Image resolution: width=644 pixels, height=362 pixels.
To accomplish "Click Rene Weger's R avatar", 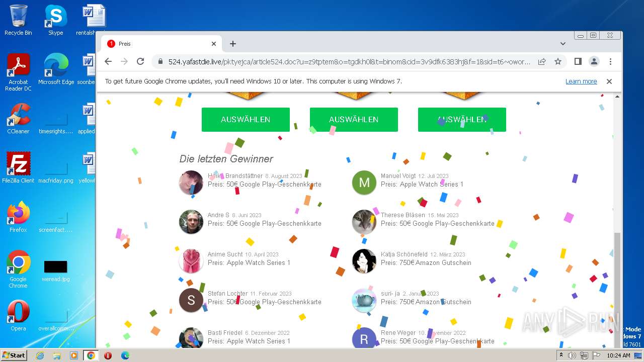I will (364, 338).
